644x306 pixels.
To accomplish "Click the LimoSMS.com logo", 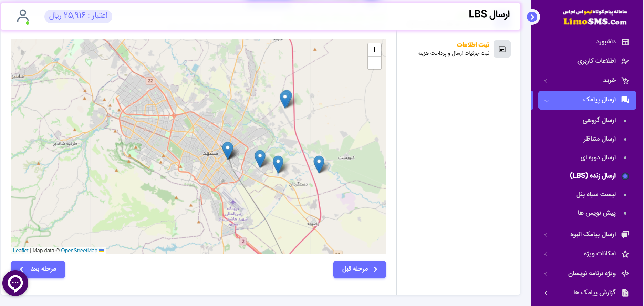I will (x=595, y=18).
